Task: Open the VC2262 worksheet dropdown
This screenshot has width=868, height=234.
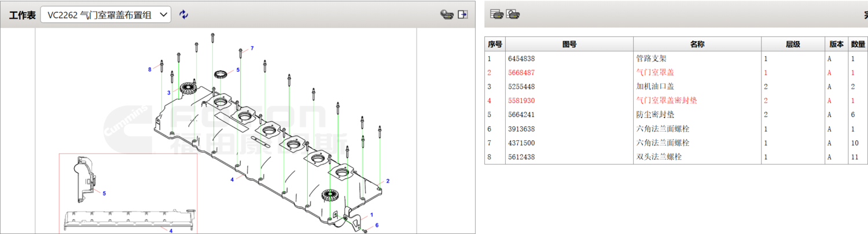Action: click(x=105, y=14)
